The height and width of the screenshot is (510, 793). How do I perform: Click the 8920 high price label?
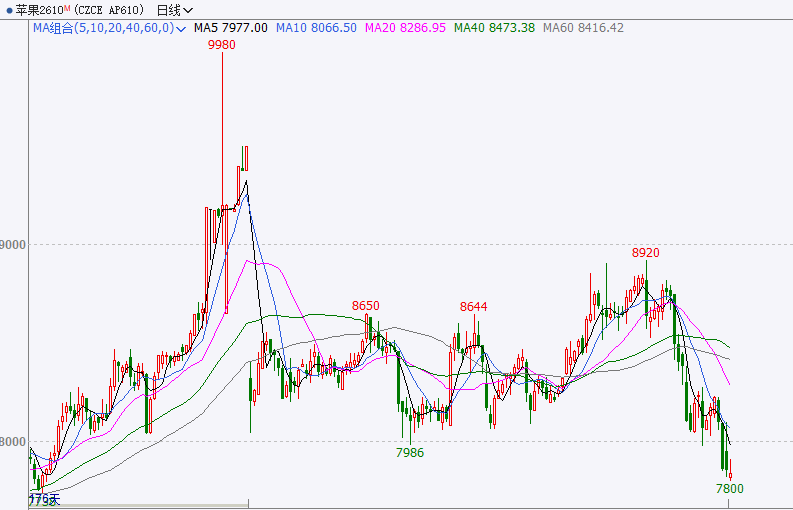pyautogui.click(x=646, y=253)
